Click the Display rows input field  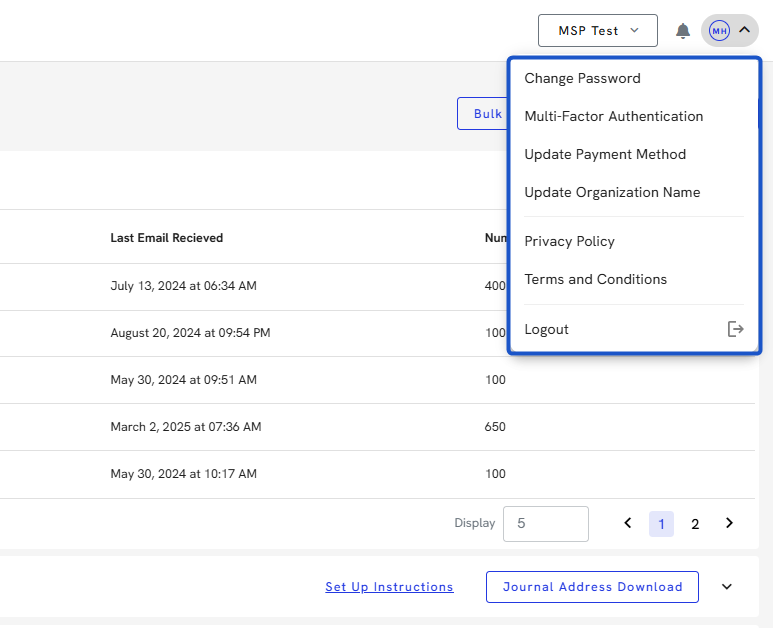pos(545,523)
